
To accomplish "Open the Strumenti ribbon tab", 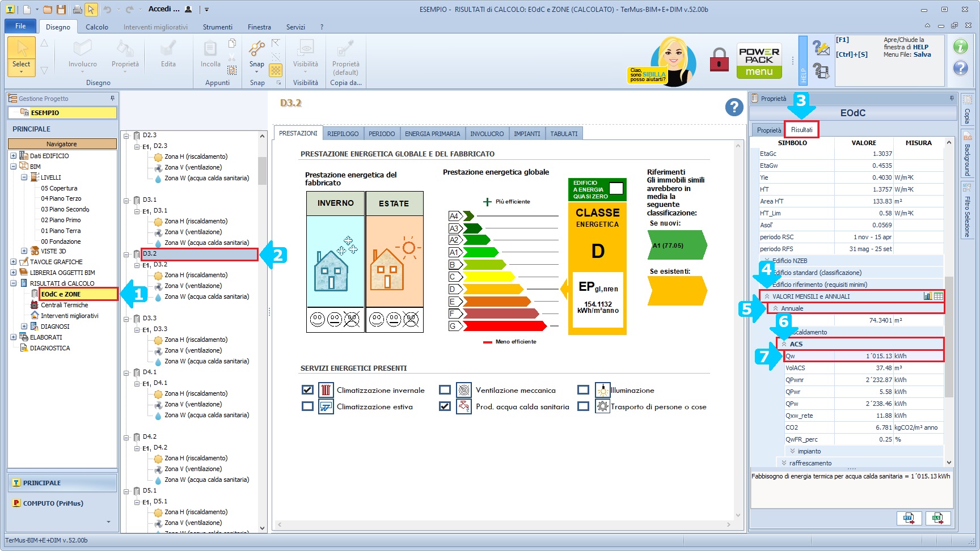I will point(218,27).
